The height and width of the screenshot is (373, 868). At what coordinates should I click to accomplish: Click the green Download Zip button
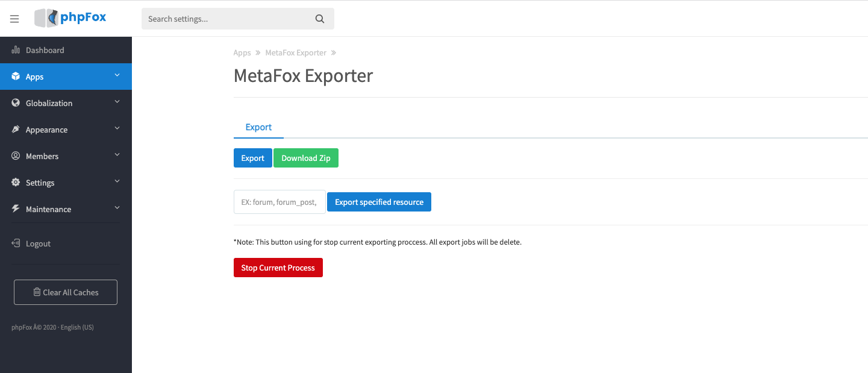(x=306, y=158)
